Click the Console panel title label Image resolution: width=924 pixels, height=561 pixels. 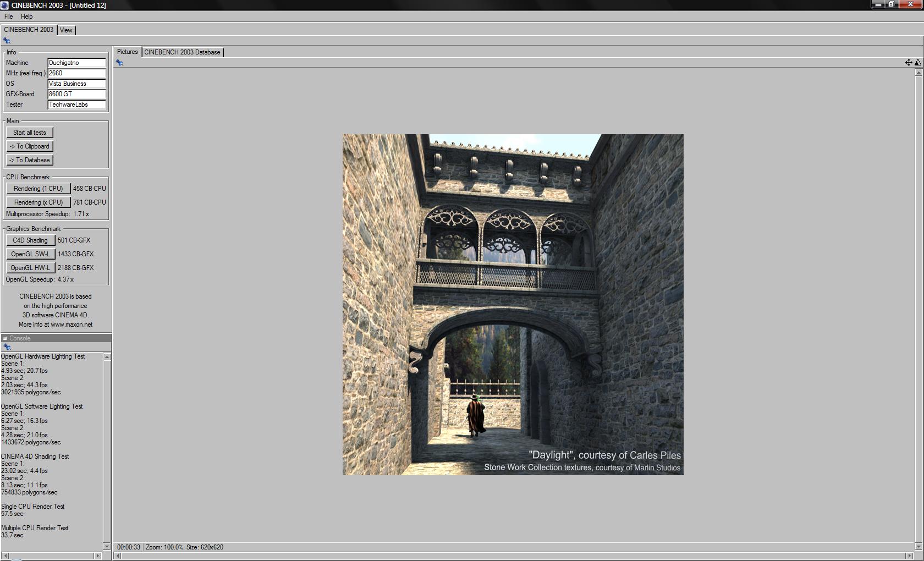click(20, 338)
